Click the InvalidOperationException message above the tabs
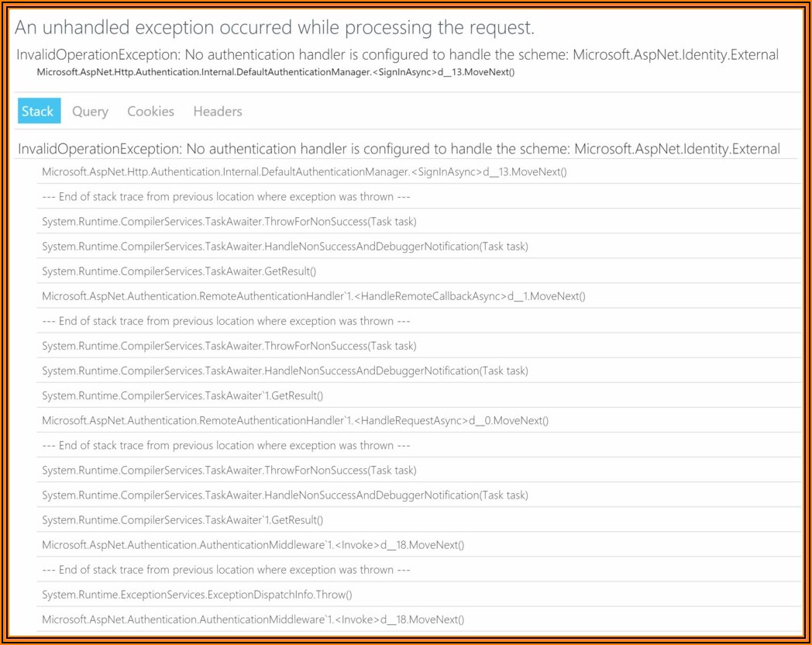This screenshot has width=812, height=645. tap(397, 55)
